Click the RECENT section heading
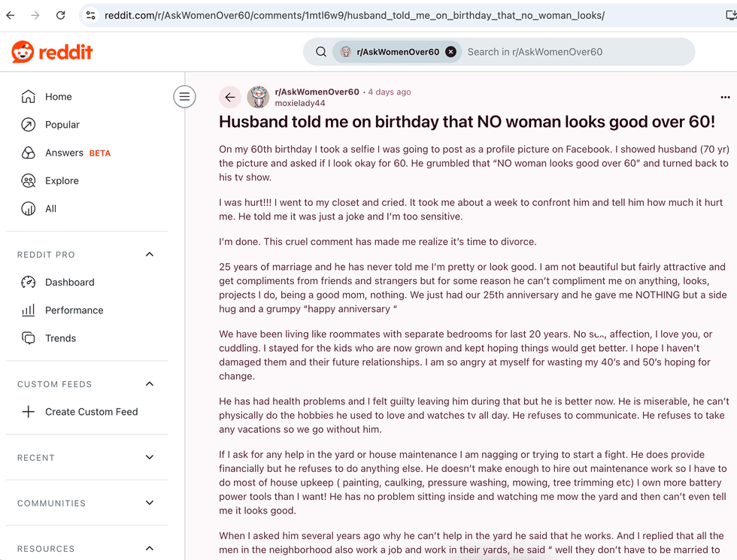The width and height of the screenshot is (737, 560). [x=36, y=458]
